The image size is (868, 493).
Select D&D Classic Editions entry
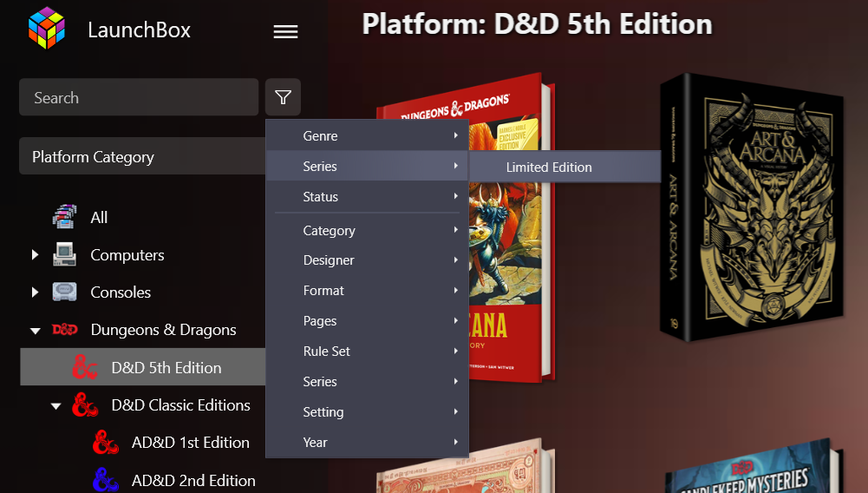click(181, 405)
